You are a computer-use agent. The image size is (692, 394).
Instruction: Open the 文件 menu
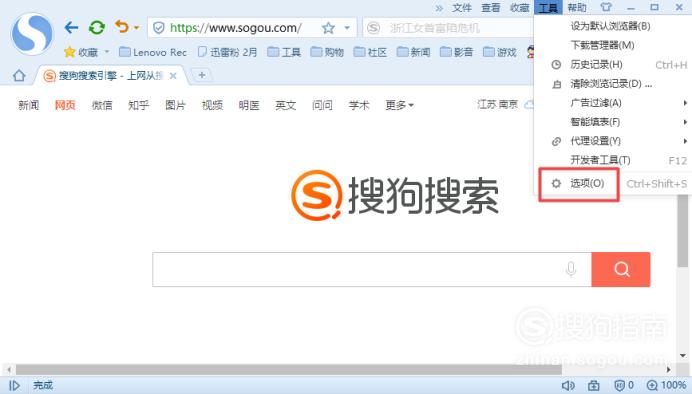click(x=462, y=8)
